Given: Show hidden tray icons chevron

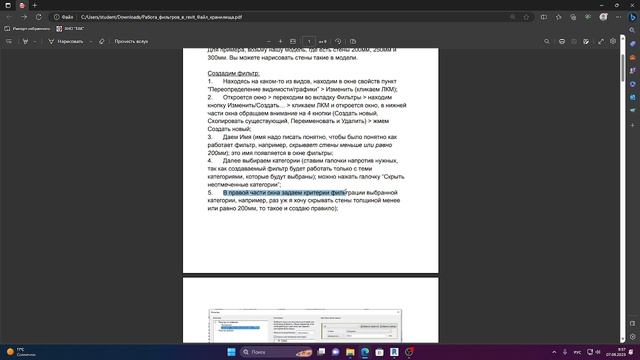Looking at the screenshot, I should (x=554, y=352).
